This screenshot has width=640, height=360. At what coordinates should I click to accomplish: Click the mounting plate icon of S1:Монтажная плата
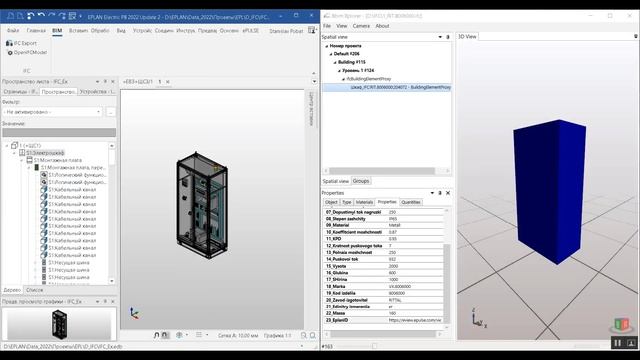(29, 160)
